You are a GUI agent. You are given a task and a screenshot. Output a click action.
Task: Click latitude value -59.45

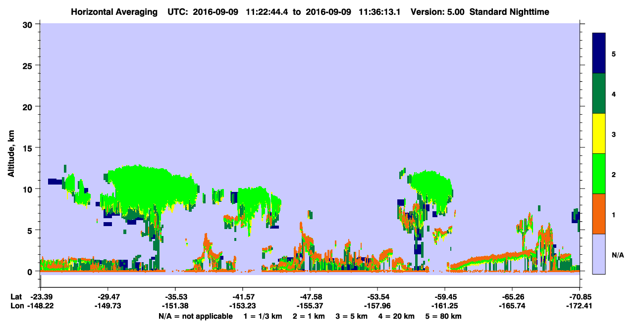point(445,297)
